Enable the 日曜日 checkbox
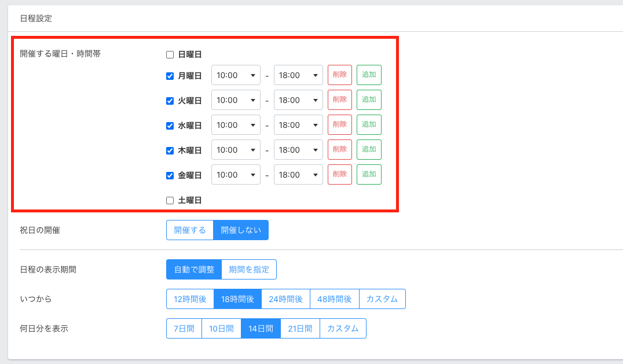623x364 pixels. coord(170,54)
